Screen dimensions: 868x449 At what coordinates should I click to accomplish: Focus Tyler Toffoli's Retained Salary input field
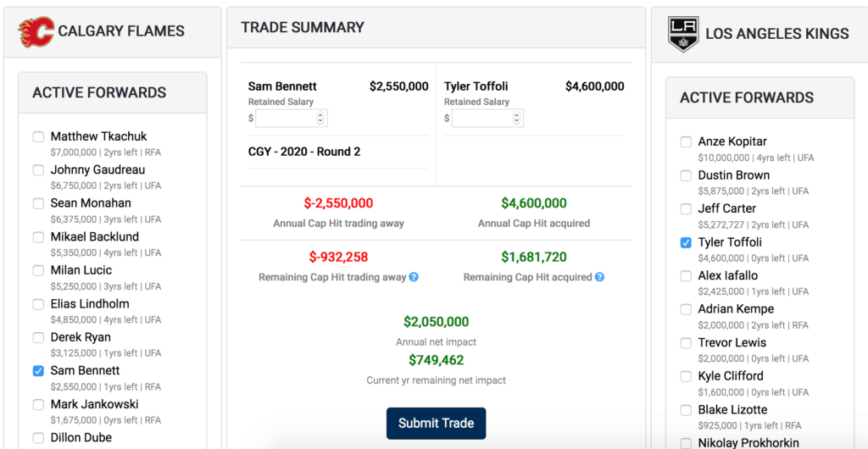481,119
